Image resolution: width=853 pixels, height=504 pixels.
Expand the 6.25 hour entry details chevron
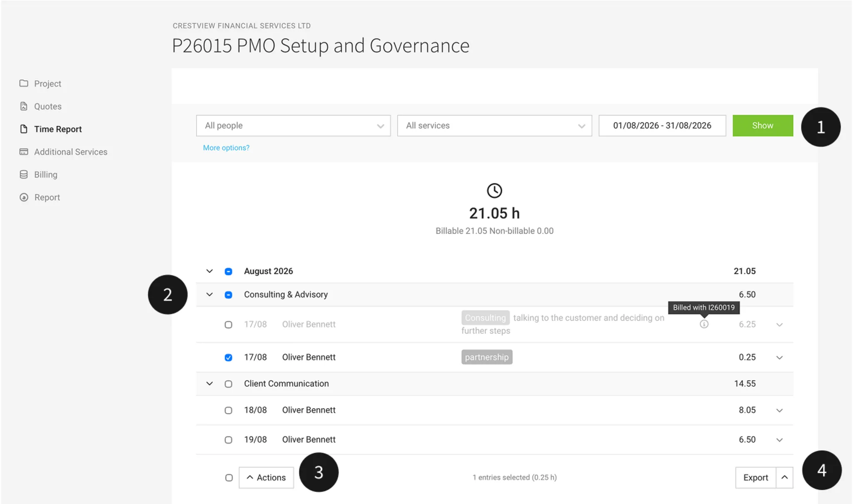(779, 325)
